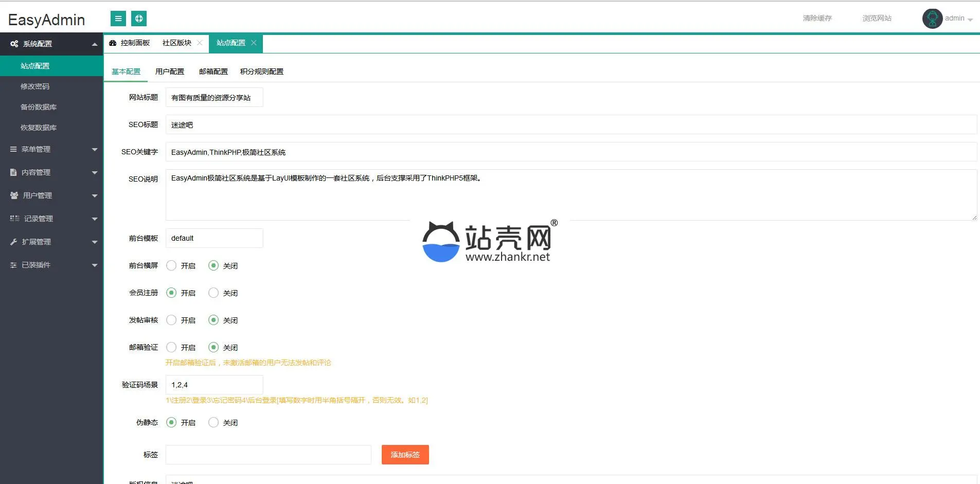Expand the 记录管理 sidebar section

(x=51, y=219)
